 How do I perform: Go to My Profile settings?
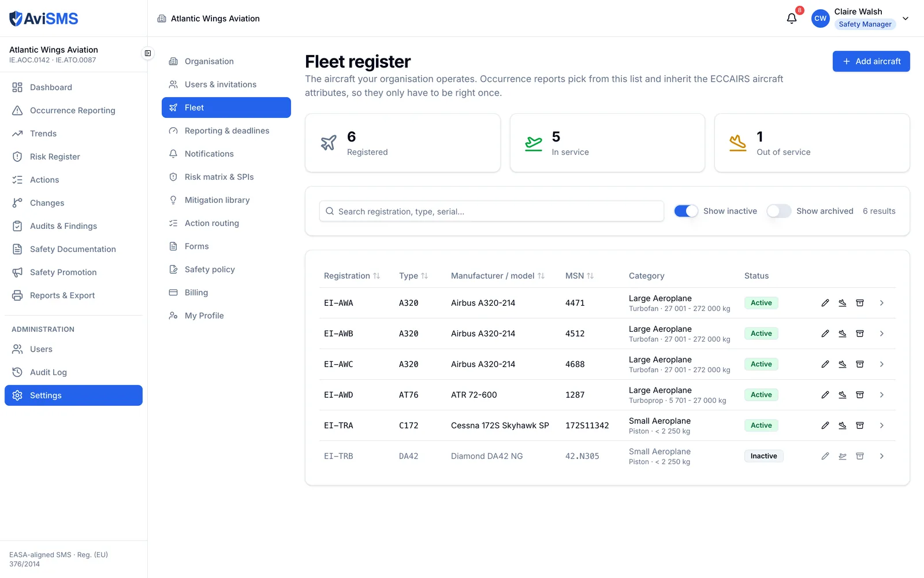click(226, 316)
